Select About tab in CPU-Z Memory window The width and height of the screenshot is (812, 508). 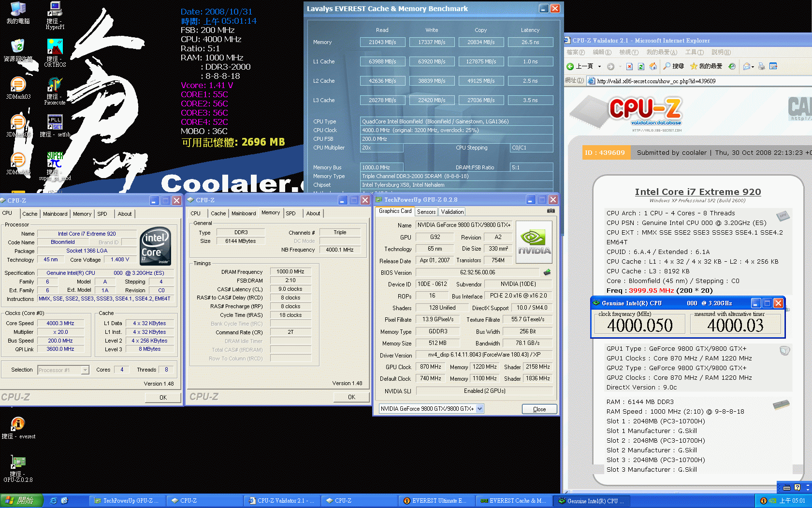click(313, 213)
